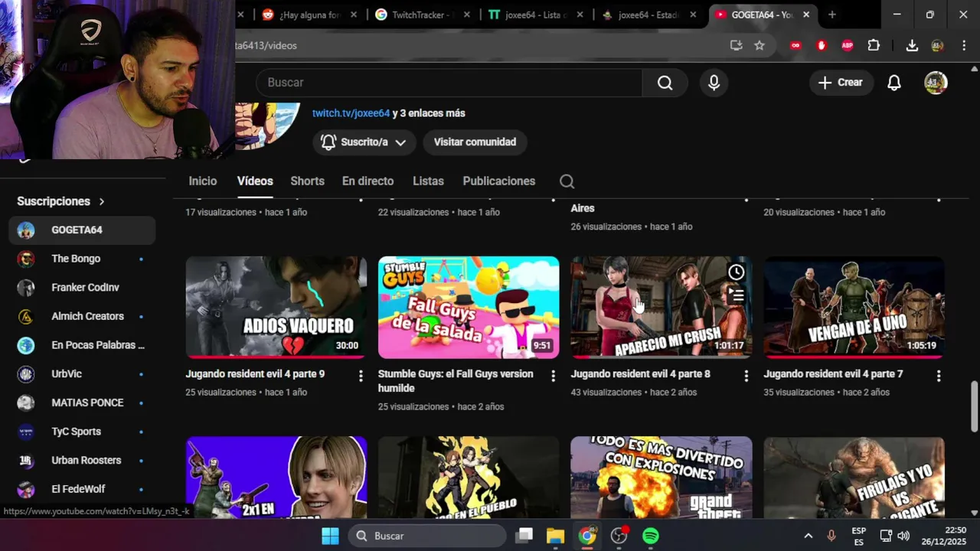
Task: Expand Suscripciones section chevron
Action: (101, 201)
